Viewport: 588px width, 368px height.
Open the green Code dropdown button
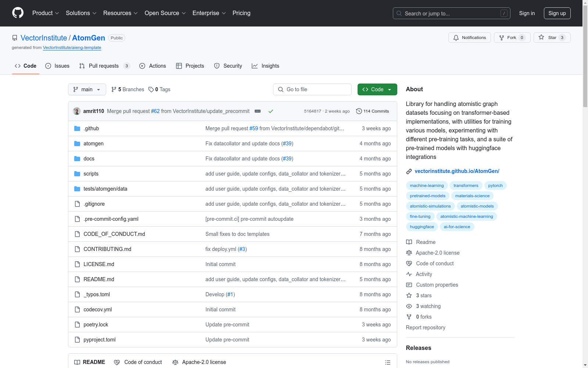tap(377, 89)
